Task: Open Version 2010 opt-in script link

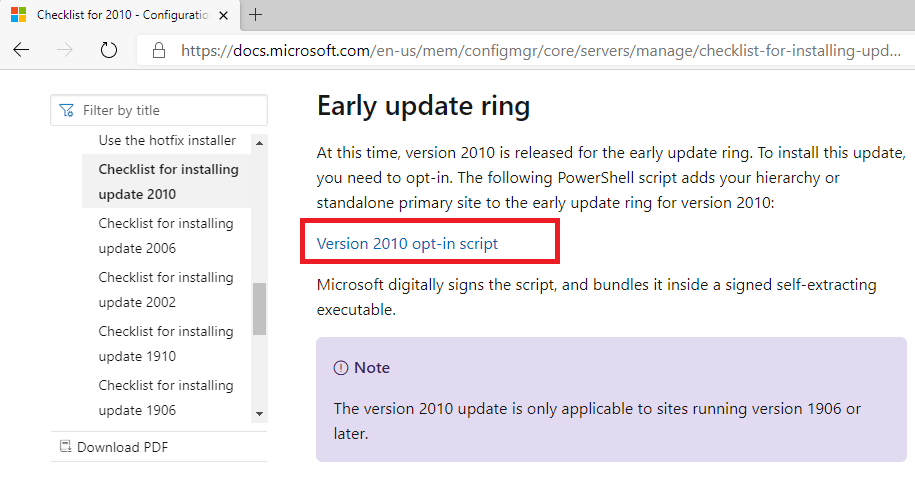Action: (x=407, y=243)
